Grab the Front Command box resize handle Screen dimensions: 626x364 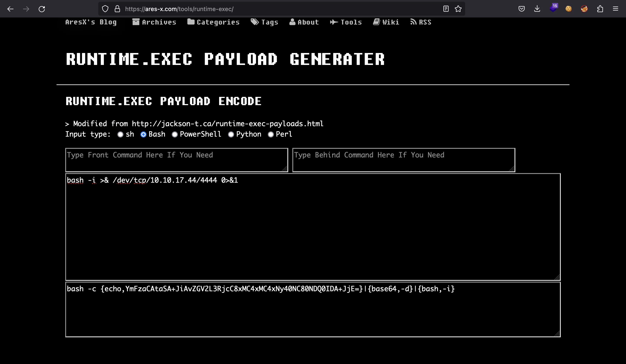[285, 169]
